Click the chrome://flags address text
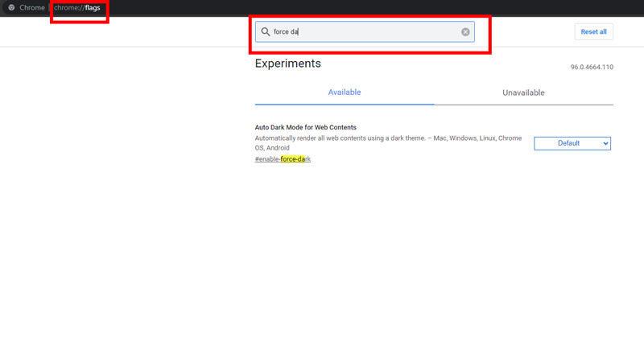Image resolution: width=644 pixels, height=362 pixels. tap(77, 7)
